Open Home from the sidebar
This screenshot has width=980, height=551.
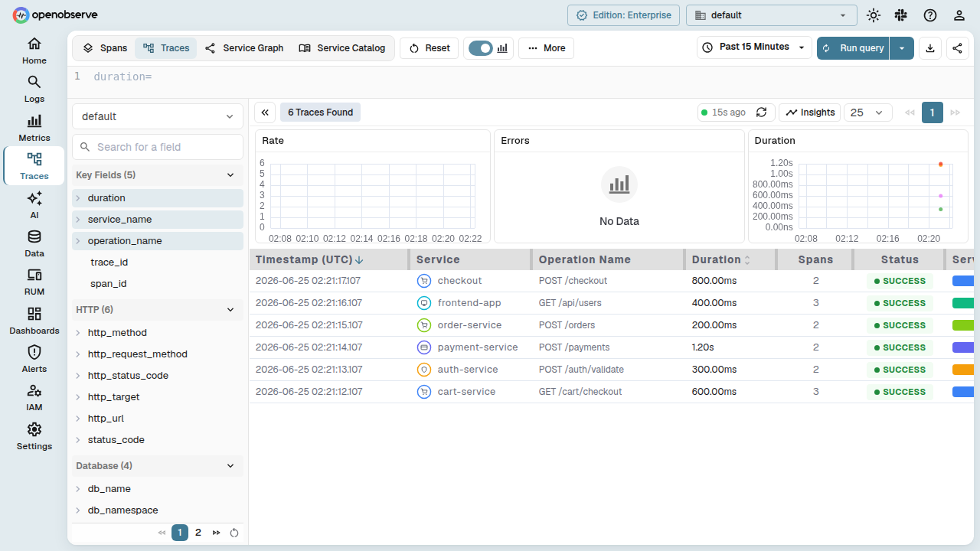(34, 51)
